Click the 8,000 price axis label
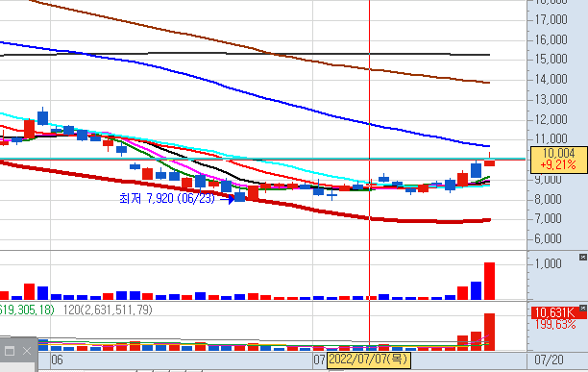This screenshot has width=588, height=372. [x=548, y=199]
